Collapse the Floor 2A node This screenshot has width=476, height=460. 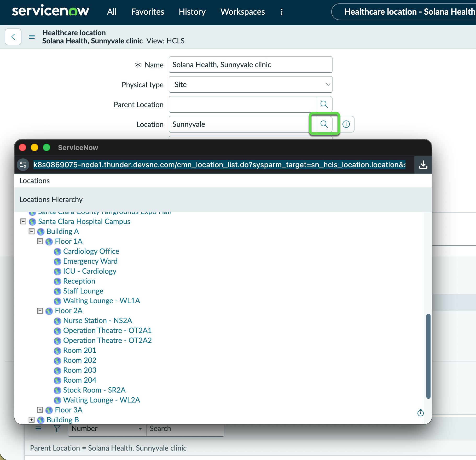(40, 310)
